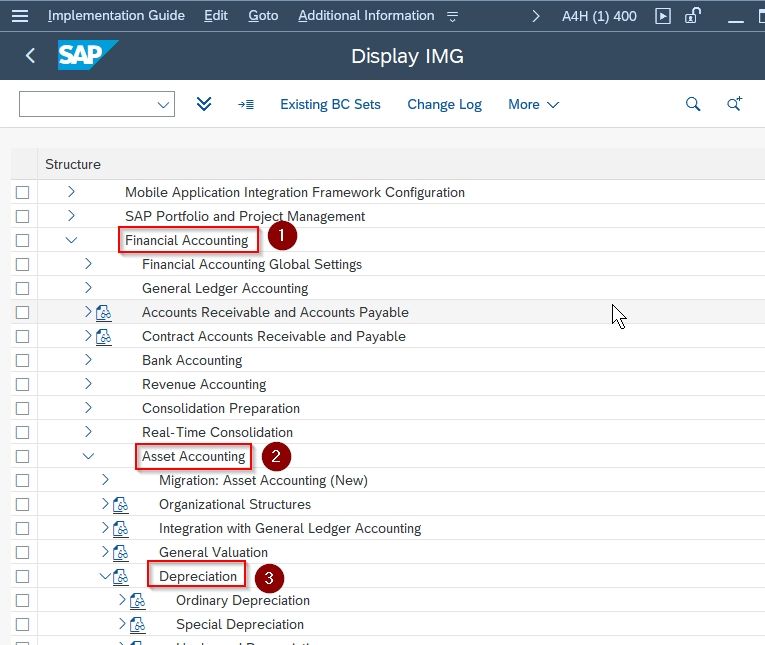Click the Change Log button
The height and width of the screenshot is (645, 765).
[x=444, y=104]
